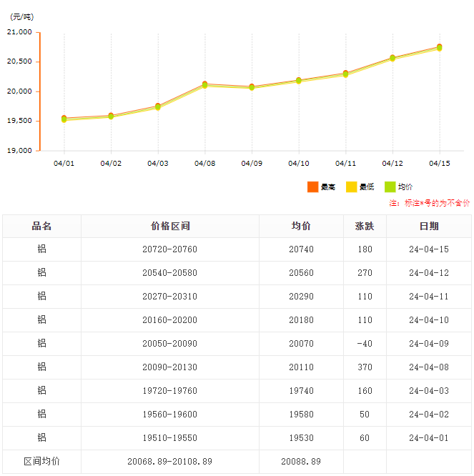Toggle the 最高 series legend label
This screenshot has width=474, height=476.
[328, 187]
